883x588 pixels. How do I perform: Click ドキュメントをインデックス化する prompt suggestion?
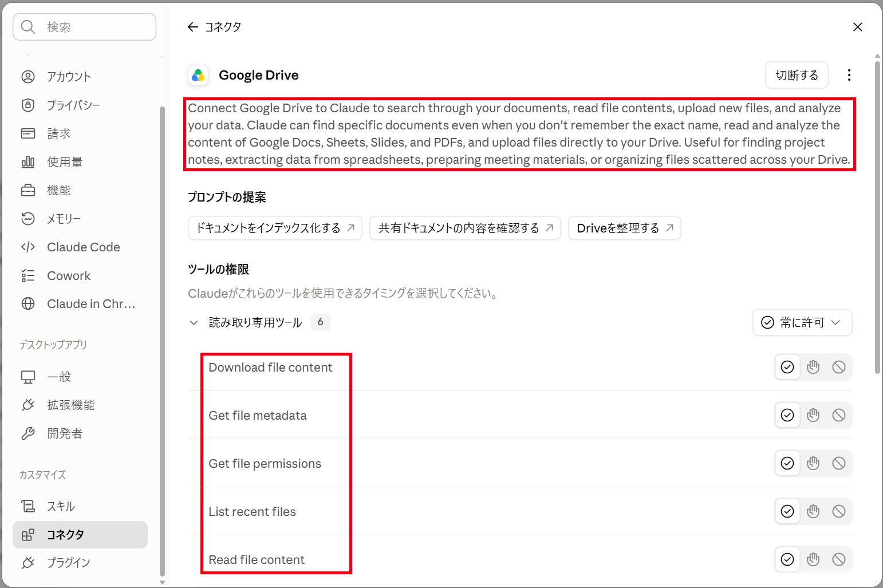[275, 228]
